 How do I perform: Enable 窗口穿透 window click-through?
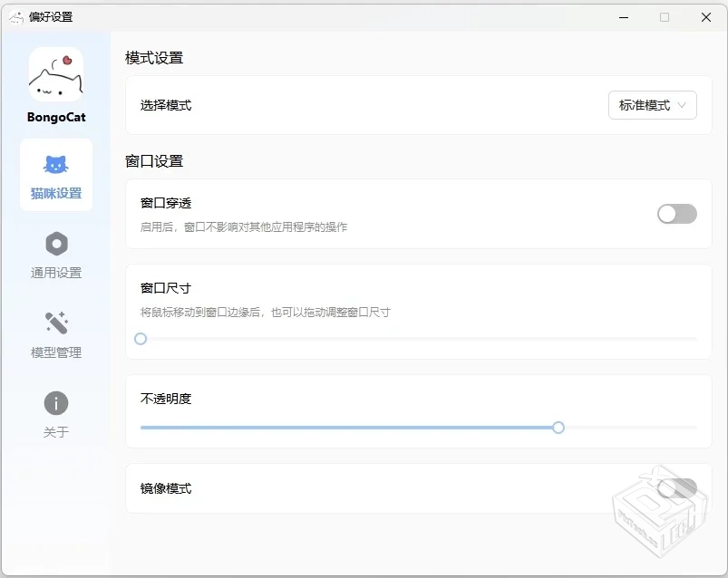(676, 214)
